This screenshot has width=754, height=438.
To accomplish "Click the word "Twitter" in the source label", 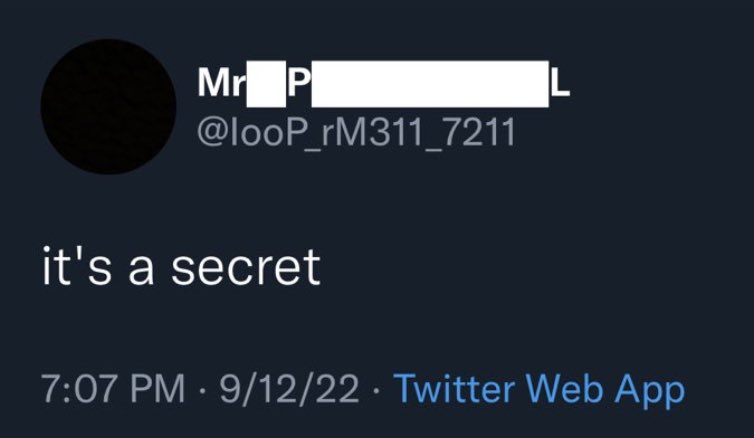I will [x=454, y=388].
